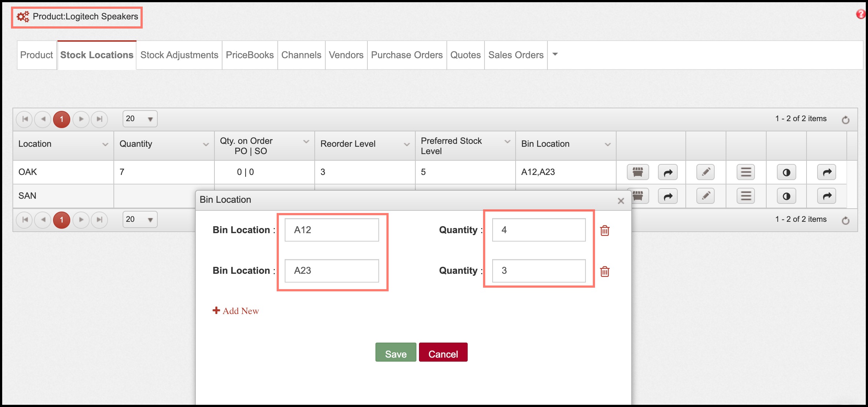868x407 pixels.
Task: Cancel the Bin Location dialog
Action: pyautogui.click(x=443, y=353)
